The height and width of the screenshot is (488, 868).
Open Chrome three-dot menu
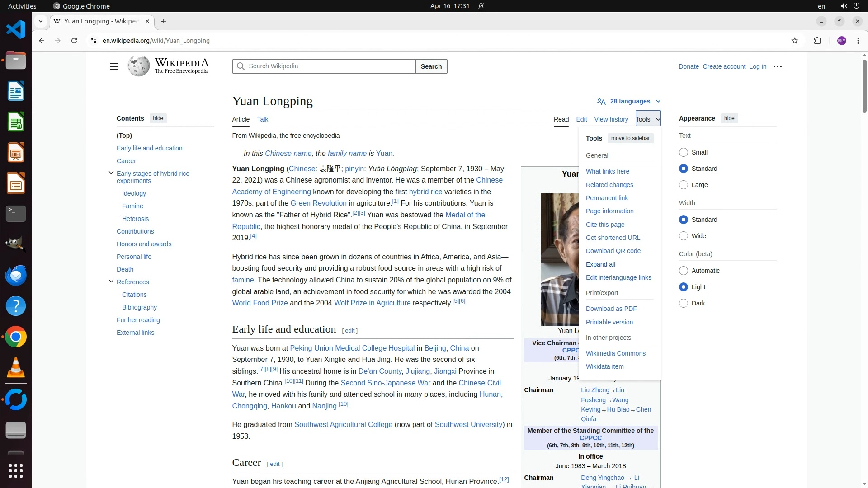(858, 41)
